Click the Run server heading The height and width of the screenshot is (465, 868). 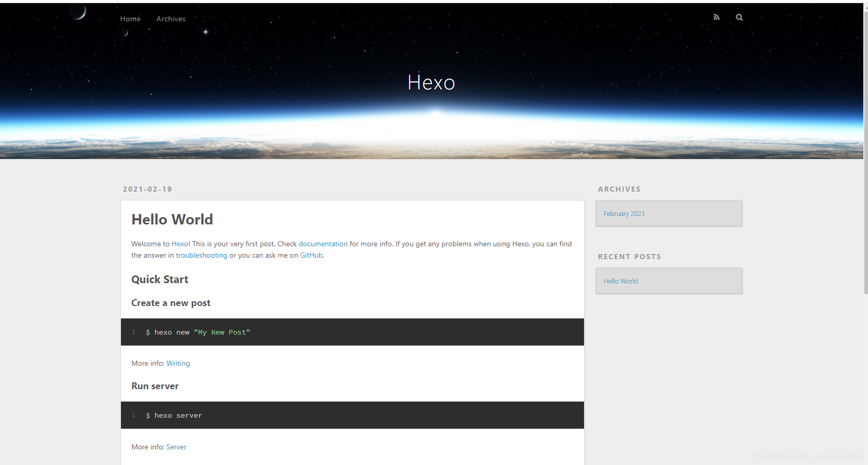pos(155,386)
